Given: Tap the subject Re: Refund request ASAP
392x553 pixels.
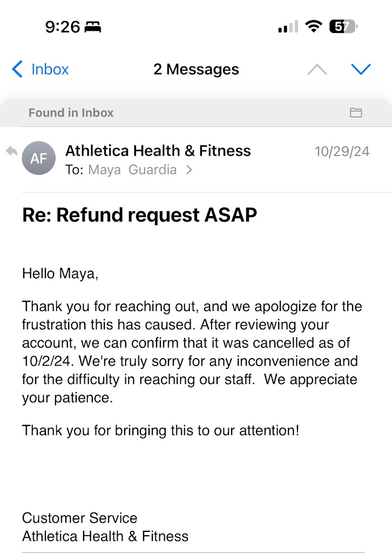Looking at the screenshot, I should pos(139,215).
